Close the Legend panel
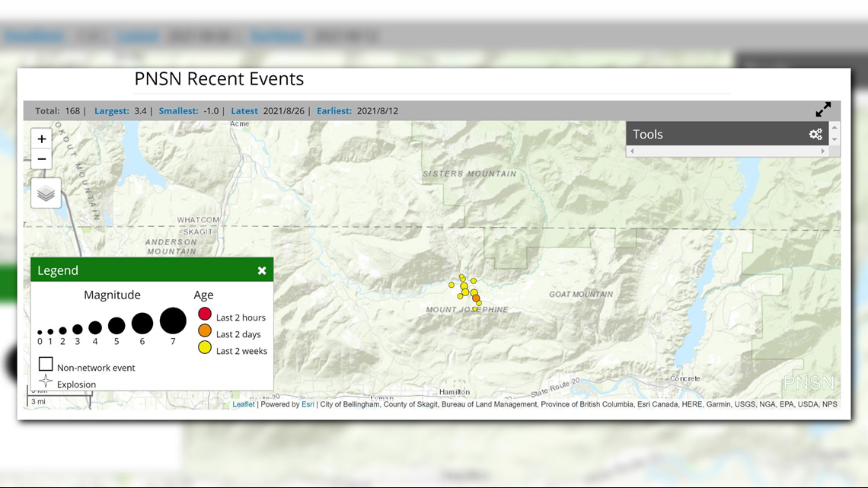The width and height of the screenshot is (868, 488). tap(262, 270)
